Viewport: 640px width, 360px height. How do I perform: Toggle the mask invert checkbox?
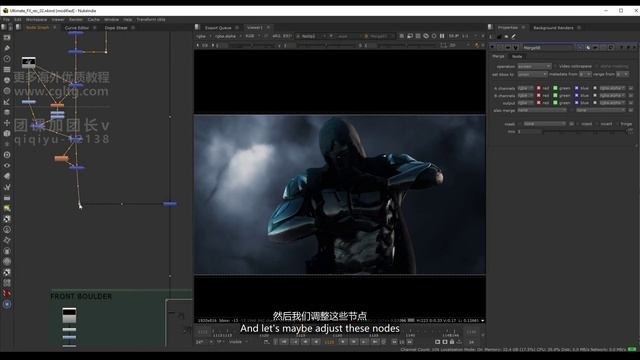(x=598, y=124)
